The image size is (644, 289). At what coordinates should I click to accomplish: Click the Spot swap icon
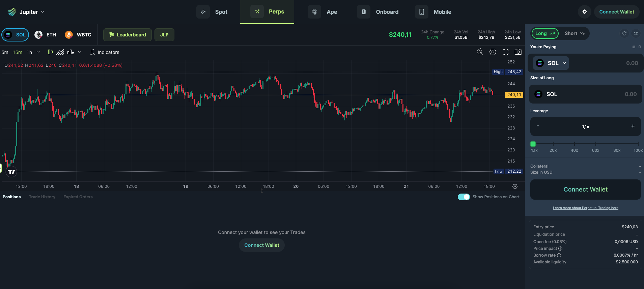pos(203,12)
